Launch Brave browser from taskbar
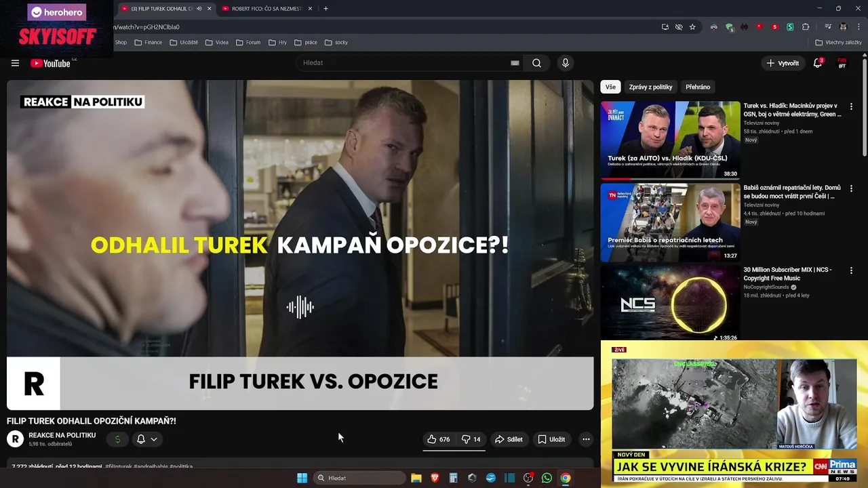Viewport: 868px width, 488px height. pyautogui.click(x=435, y=478)
